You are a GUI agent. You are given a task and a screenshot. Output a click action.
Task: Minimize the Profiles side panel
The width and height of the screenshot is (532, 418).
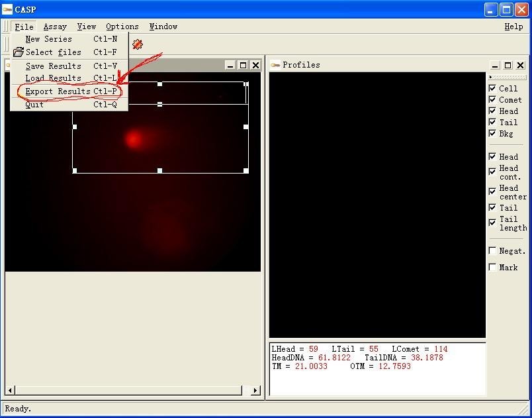point(495,66)
